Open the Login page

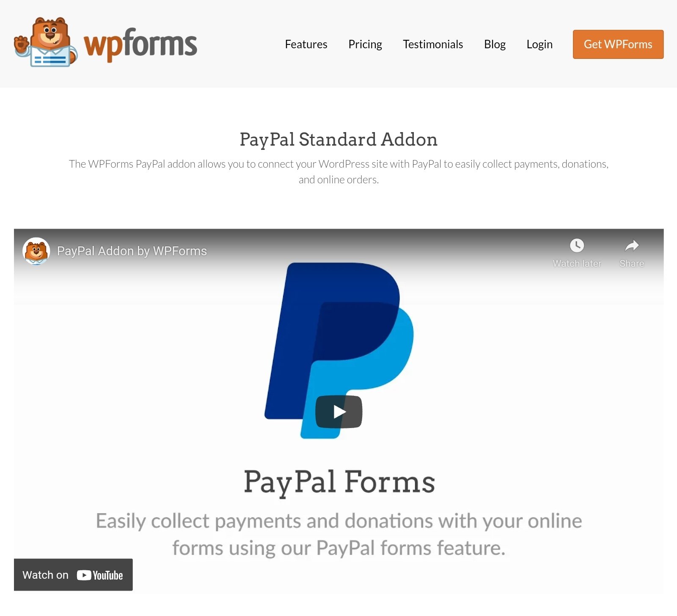click(x=539, y=44)
